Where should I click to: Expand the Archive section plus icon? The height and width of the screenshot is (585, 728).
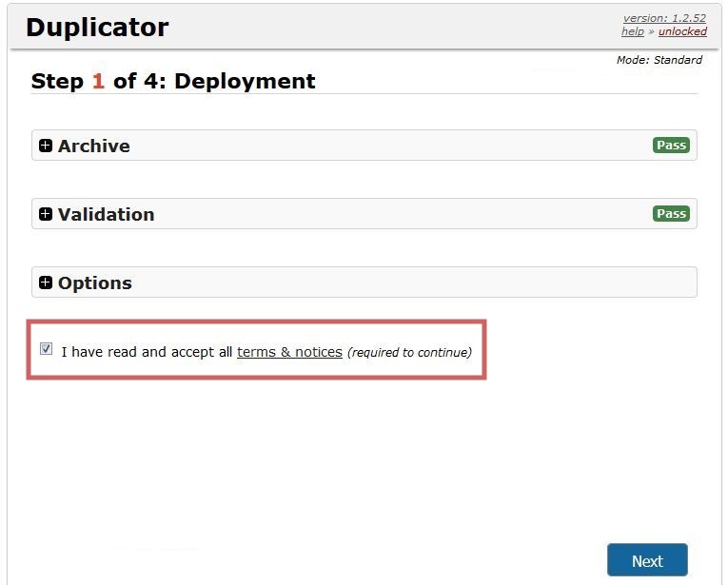[x=46, y=146]
